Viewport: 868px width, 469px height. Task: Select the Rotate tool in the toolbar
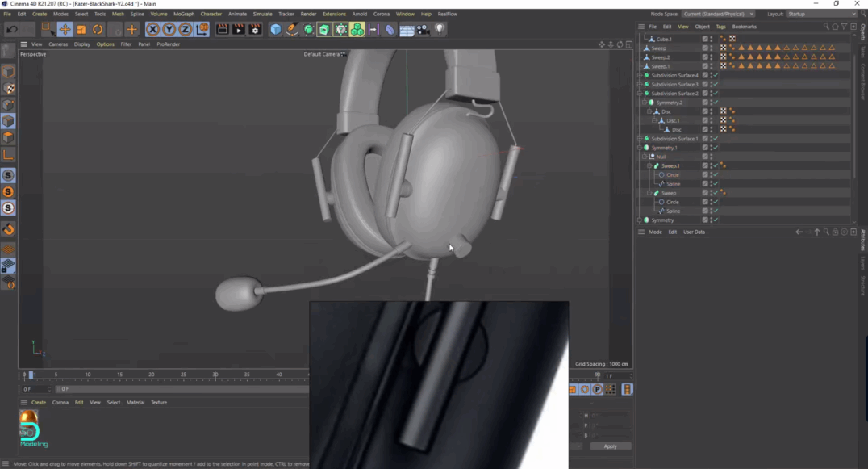(x=97, y=29)
